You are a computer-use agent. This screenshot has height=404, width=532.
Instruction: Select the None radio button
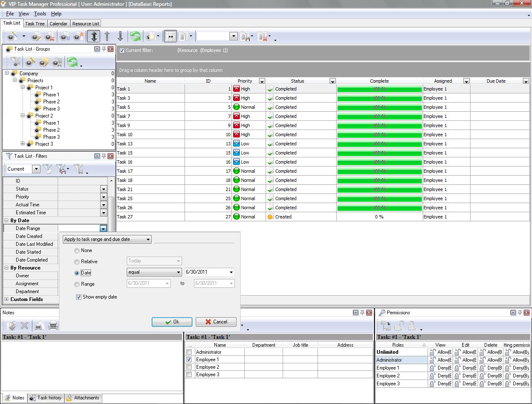point(77,251)
